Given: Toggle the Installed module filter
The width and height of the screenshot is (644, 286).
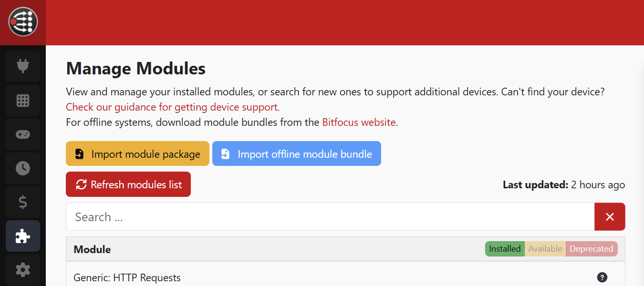Looking at the screenshot, I should 505,249.
